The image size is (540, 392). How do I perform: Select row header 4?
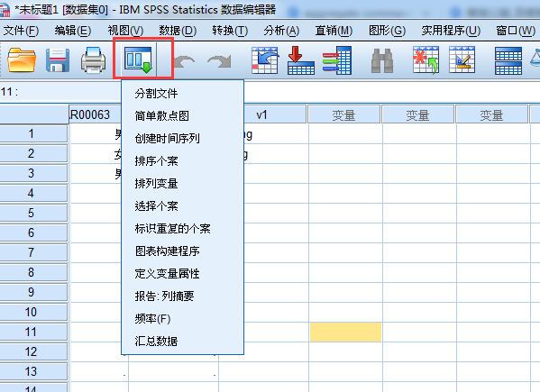[33, 193]
